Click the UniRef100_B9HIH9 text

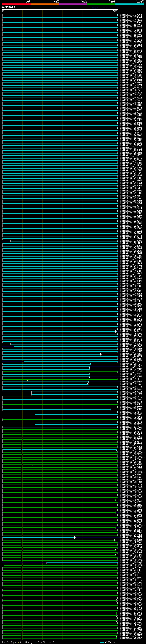[131, 105]
